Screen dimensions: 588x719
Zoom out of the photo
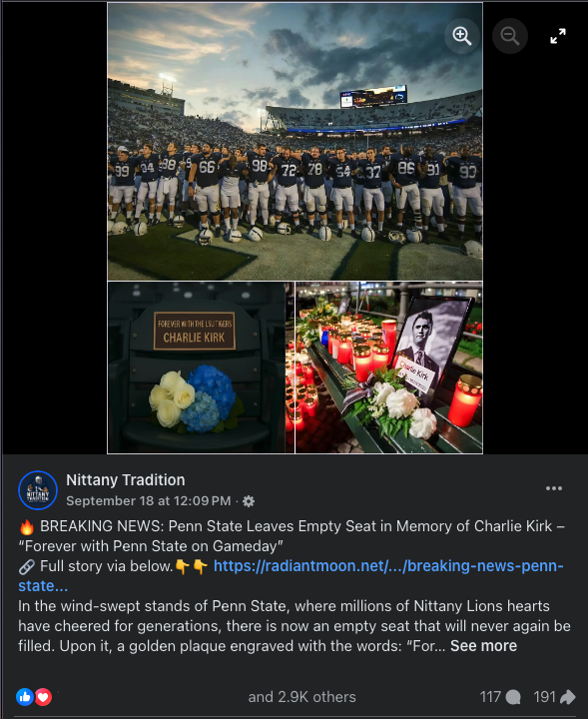coord(509,36)
